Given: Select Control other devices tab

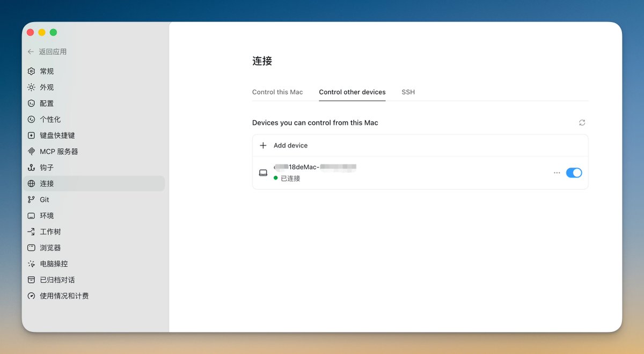Looking at the screenshot, I should [352, 92].
